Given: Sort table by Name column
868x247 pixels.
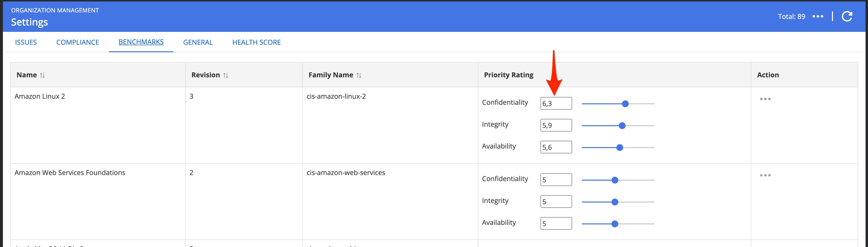Looking at the screenshot, I should coord(43,75).
